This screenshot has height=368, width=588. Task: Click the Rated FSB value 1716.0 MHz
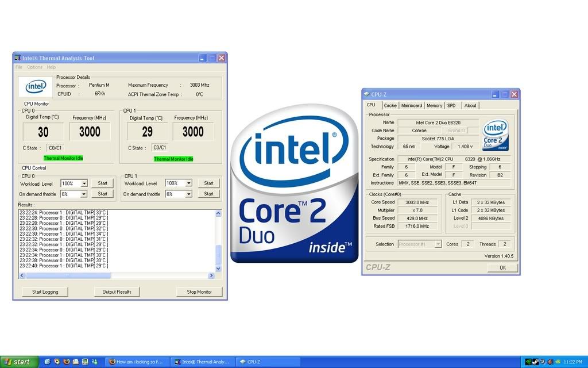click(x=417, y=226)
